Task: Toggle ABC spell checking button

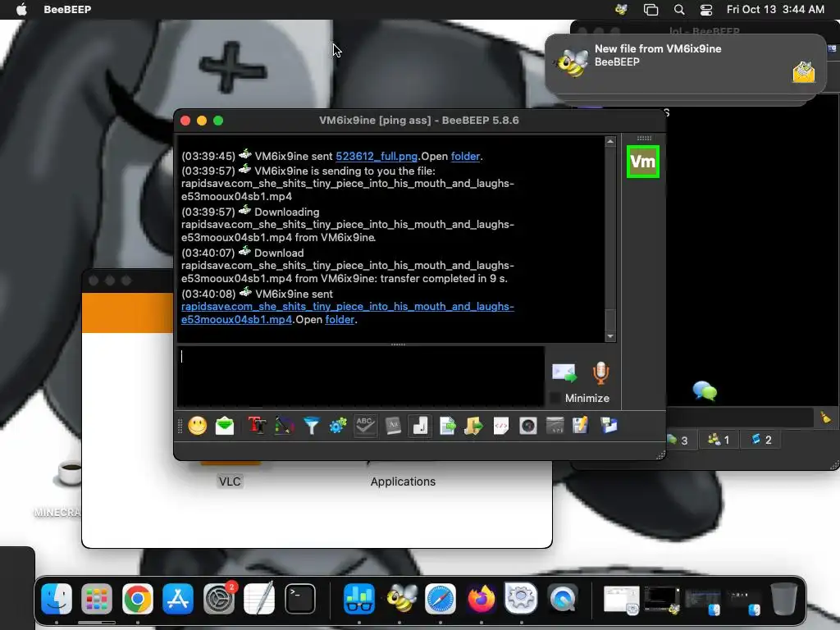Action: (x=365, y=426)
